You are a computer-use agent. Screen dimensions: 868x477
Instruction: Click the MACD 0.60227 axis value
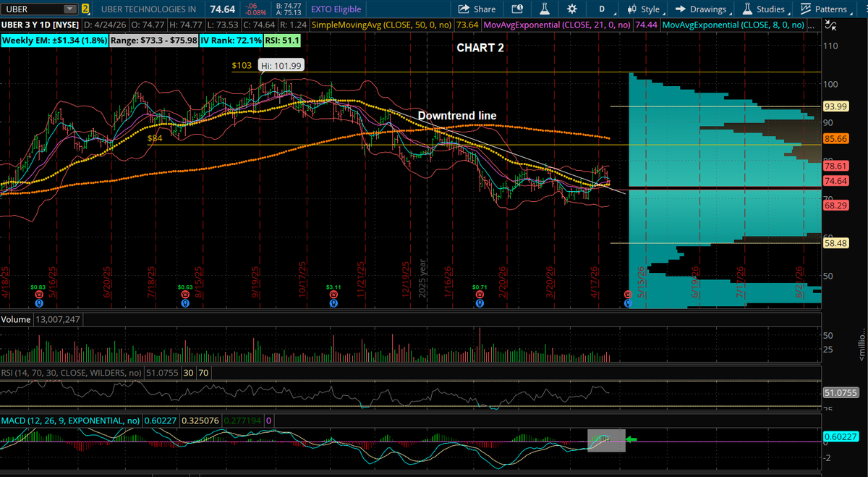coord(841,436)
